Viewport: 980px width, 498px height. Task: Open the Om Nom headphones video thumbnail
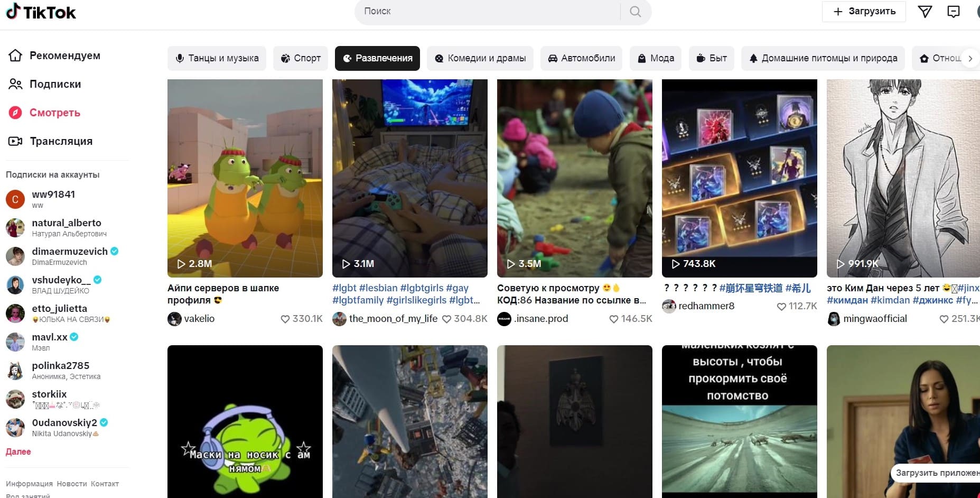[x=245, y=421]
